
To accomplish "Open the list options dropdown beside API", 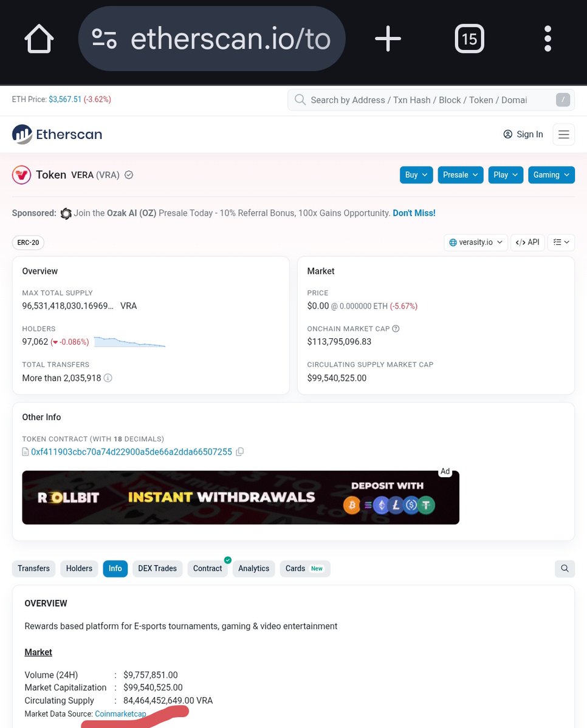I will pyautogui.click(x=561, y=242).
